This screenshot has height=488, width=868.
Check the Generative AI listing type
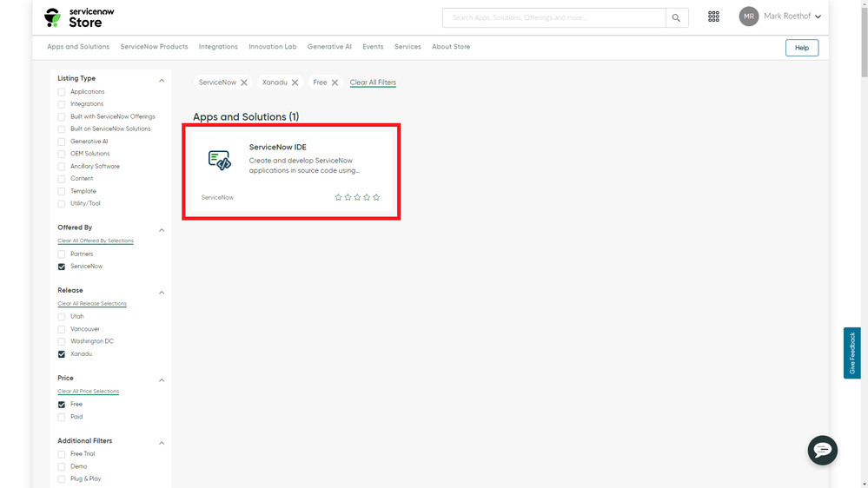tap(62, 142)
